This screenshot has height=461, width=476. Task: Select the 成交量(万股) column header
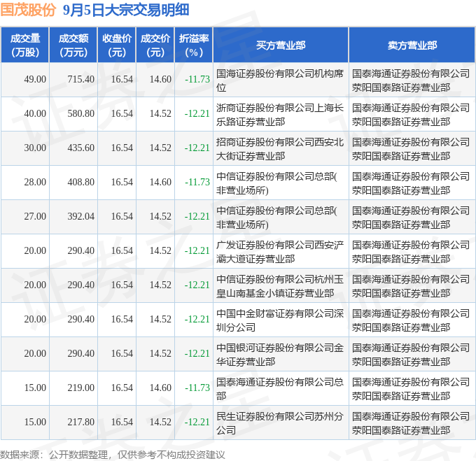(24, 45)
